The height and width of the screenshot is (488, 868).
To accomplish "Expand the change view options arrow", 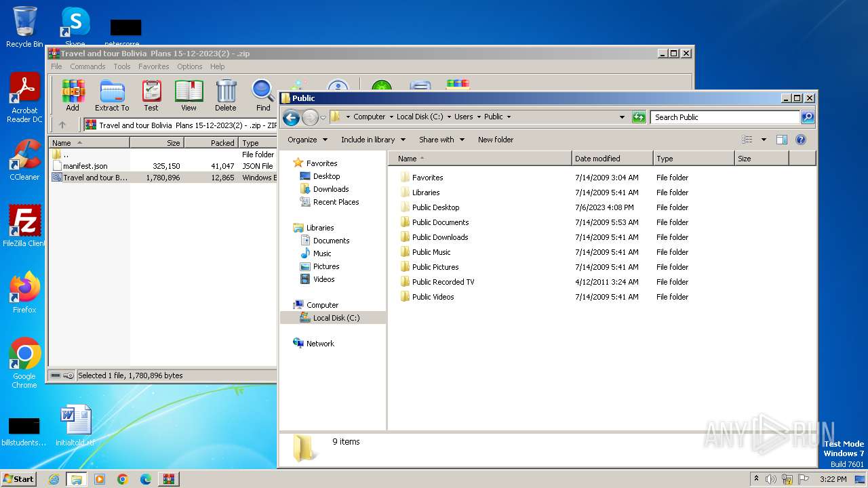I will 764,140.
